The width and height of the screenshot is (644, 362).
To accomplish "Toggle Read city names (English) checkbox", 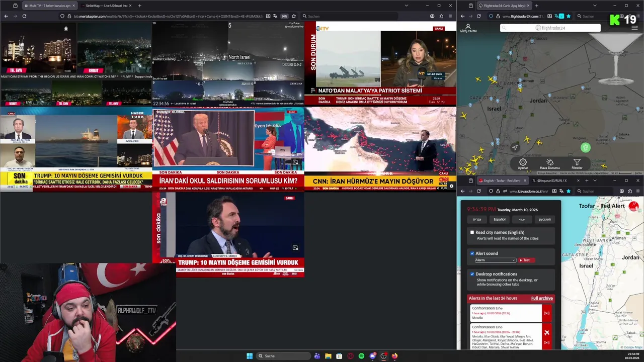I will click(x=472, y=232).
